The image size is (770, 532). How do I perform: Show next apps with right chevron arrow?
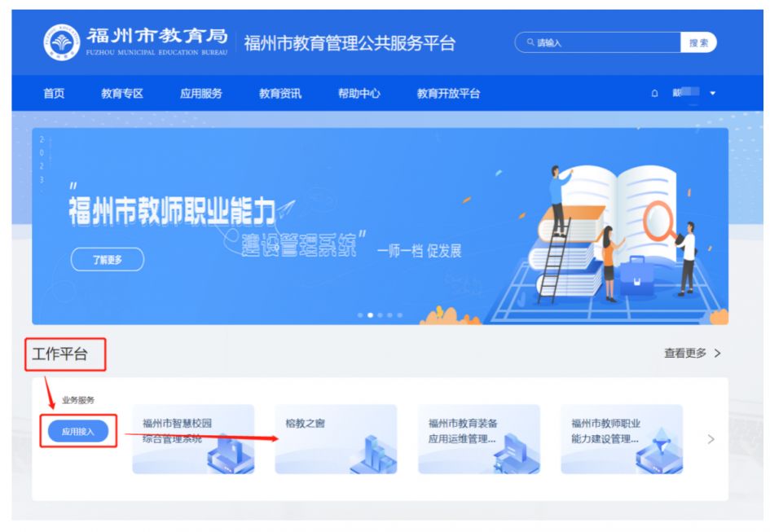[711, 439]
